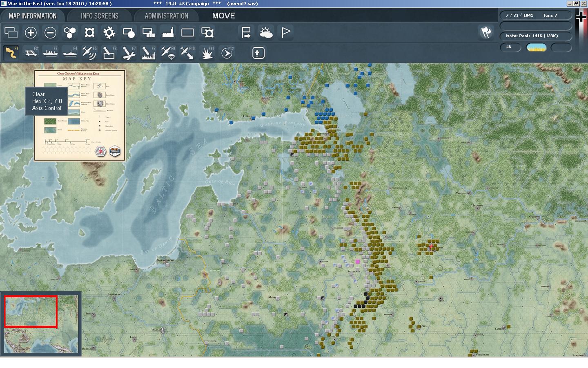Zoom out with the minus icon
Viewport: 588px width, 368px height.
pyautogui.click(x=50, y=32)
